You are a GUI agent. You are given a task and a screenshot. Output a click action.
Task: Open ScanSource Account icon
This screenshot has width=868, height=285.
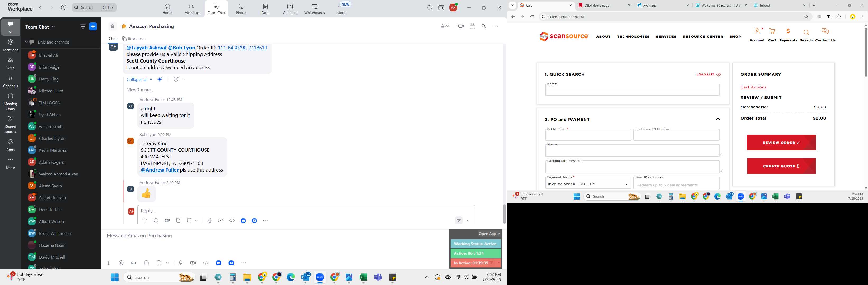coord(757,35)
